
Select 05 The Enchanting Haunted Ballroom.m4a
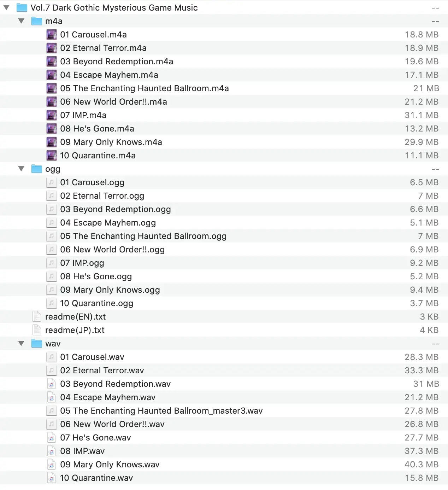pos(144,88)
